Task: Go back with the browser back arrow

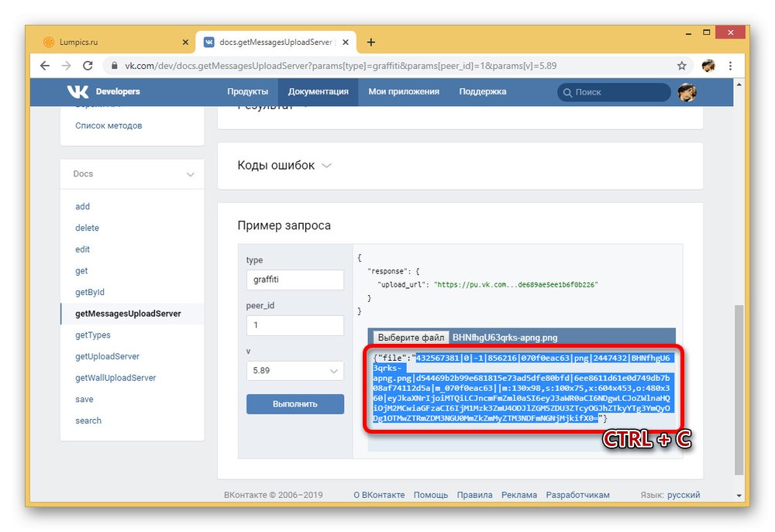Action: tap(45, 66)
